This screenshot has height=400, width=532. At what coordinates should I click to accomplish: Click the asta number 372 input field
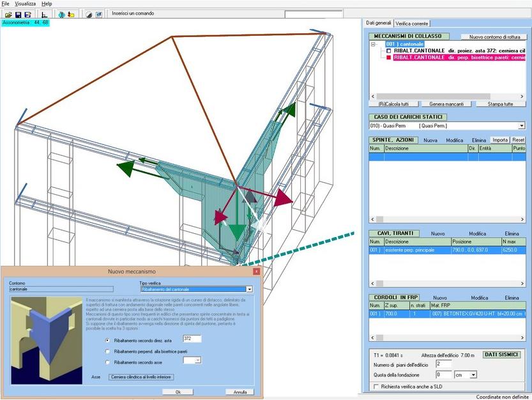click(x=192, y=339)
